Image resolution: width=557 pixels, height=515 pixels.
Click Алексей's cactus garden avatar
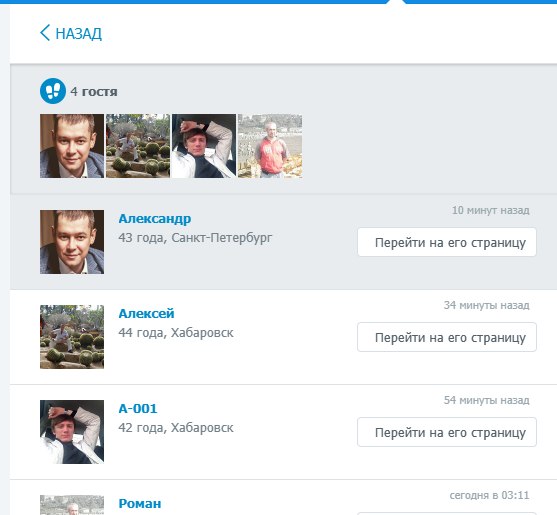(72, 337)
